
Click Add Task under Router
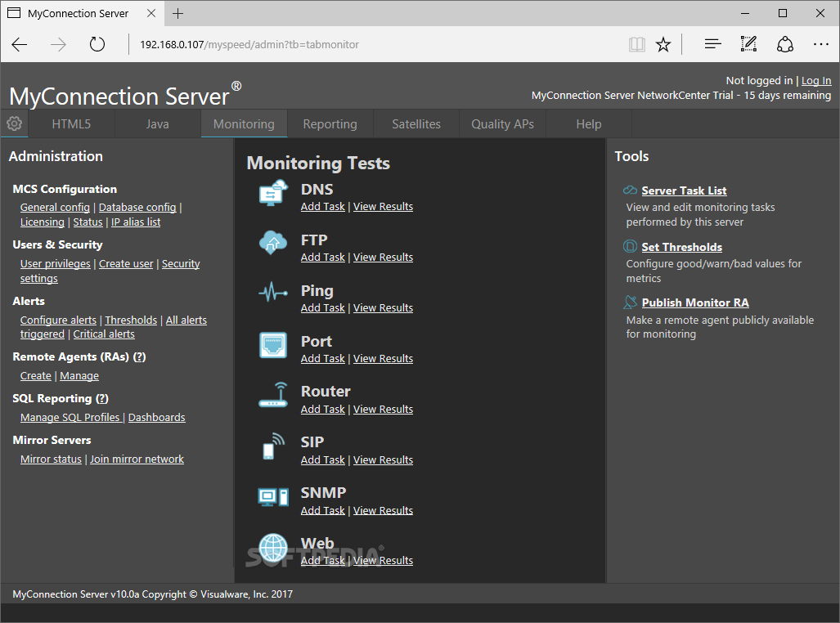coord(323,409)
